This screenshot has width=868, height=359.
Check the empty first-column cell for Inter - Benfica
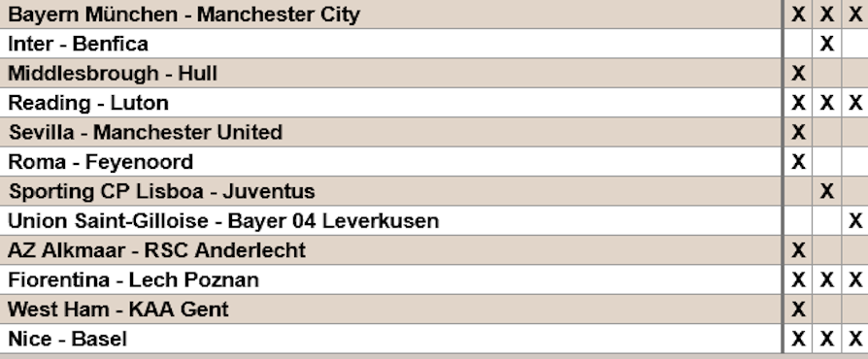tap(798, 43)
